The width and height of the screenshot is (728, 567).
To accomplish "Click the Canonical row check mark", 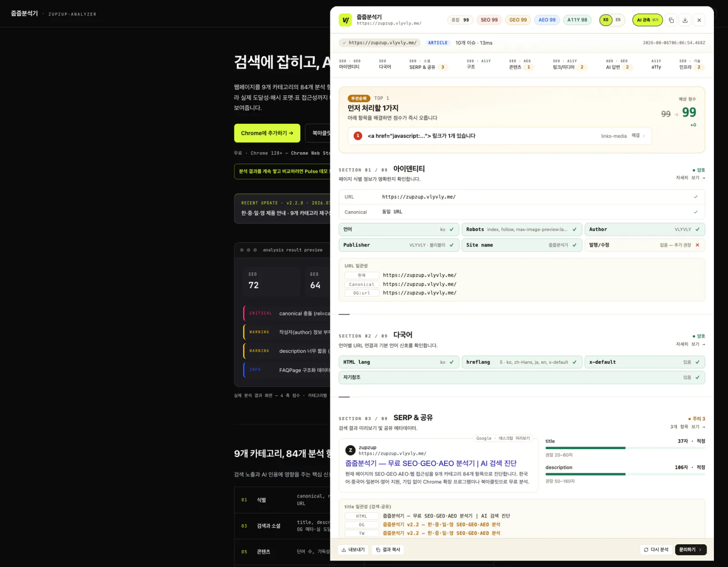I will 696,212.
